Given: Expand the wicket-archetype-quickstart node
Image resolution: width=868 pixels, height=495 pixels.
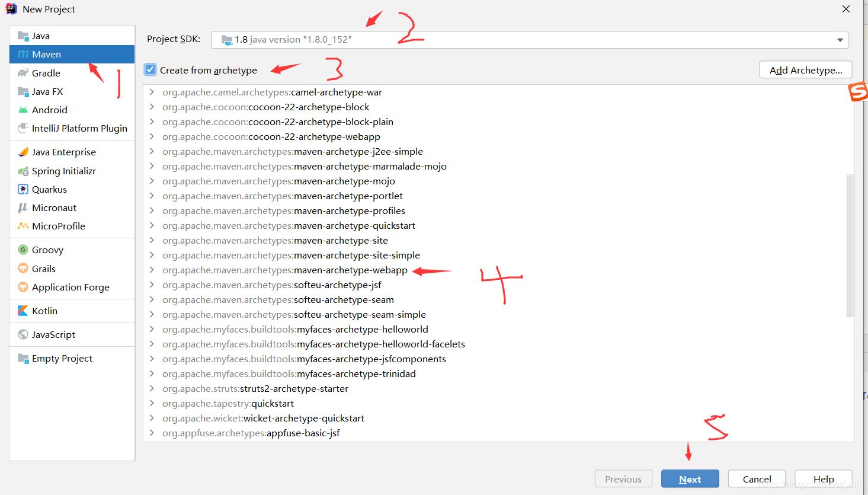Looking at the screenshot, I should coord(152,418).
